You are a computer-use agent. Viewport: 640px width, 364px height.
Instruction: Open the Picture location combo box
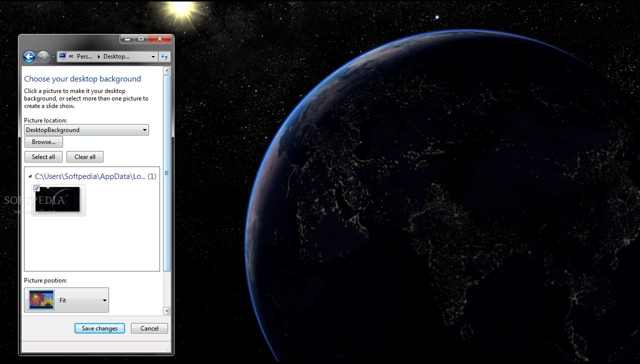click(86, 130)
